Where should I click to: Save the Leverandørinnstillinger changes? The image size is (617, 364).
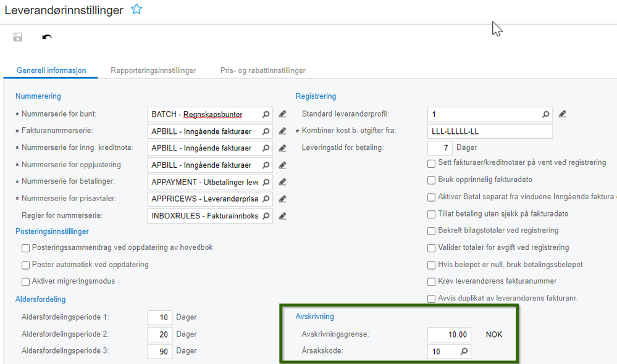[17, 37]
